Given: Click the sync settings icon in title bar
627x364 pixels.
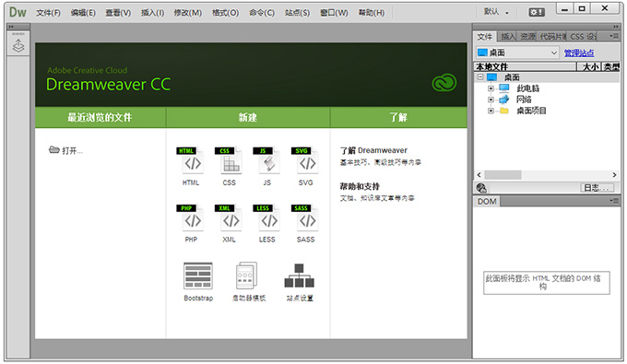Looking at the screenshot, I should [x=537, y=12].
